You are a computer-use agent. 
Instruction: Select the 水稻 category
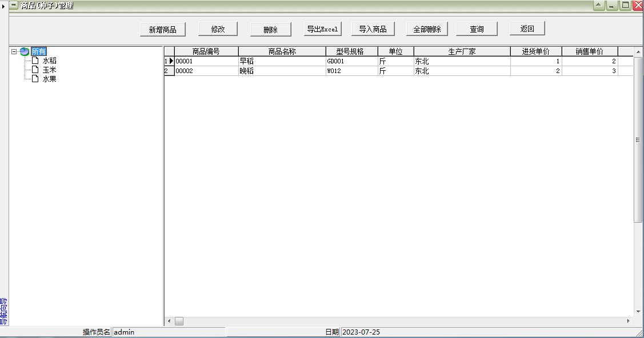point(49,61)
